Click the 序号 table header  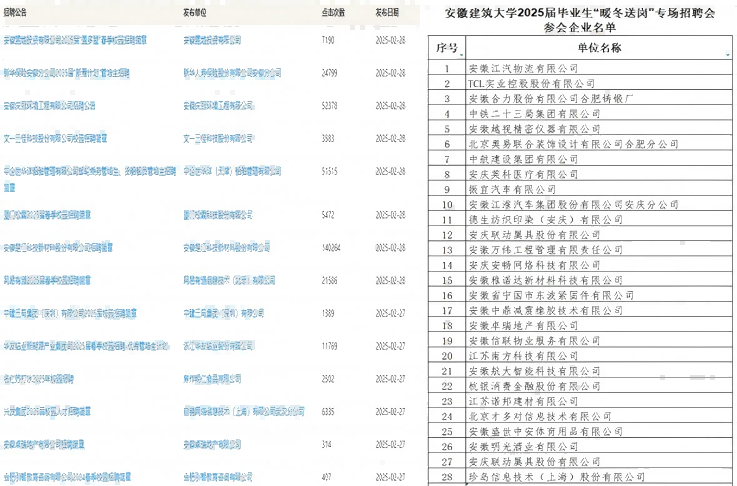click(x=447, y=48)
